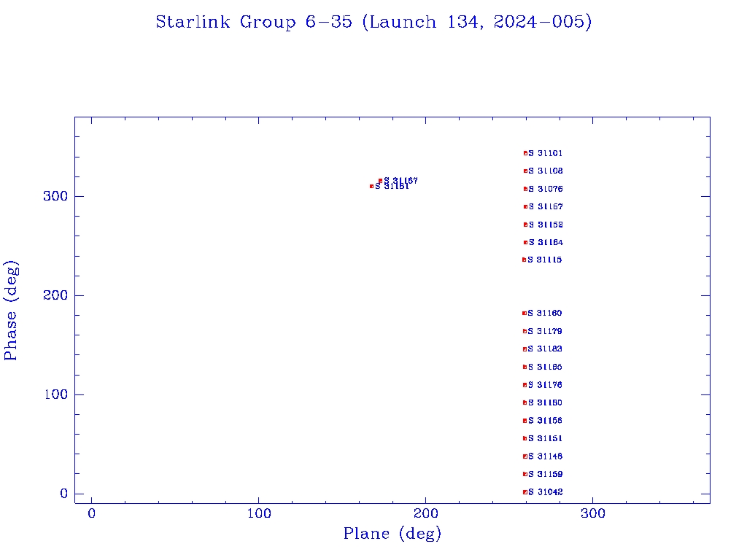Click the "300" tick label on Phase axis

pyautogui.click(x=55, y=197)
